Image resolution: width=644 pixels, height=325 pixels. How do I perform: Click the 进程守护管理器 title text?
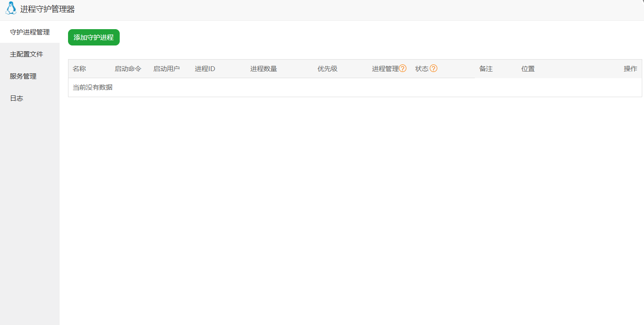pyautogui.click(x=47, y=8)
